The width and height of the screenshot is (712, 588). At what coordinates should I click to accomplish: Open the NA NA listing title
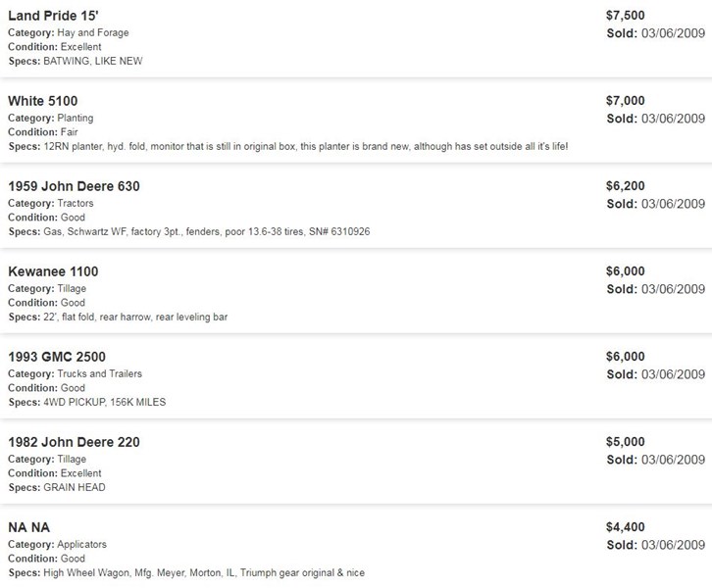tap(28, 527)
